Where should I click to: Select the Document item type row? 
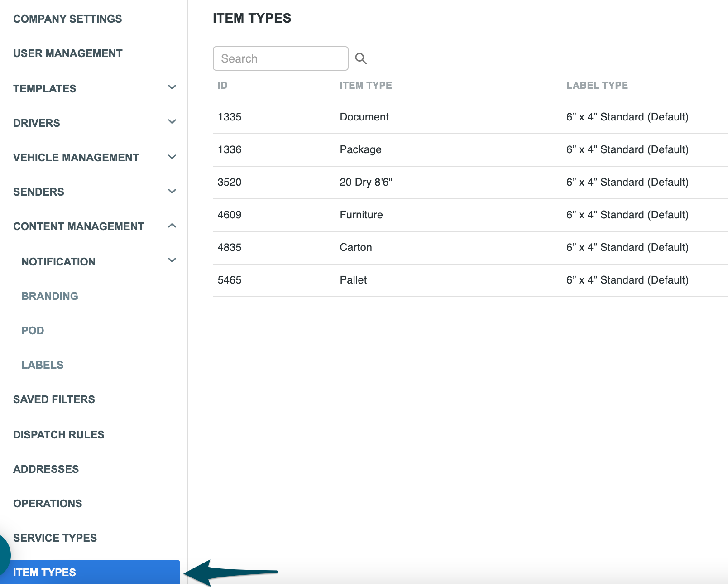470,117
